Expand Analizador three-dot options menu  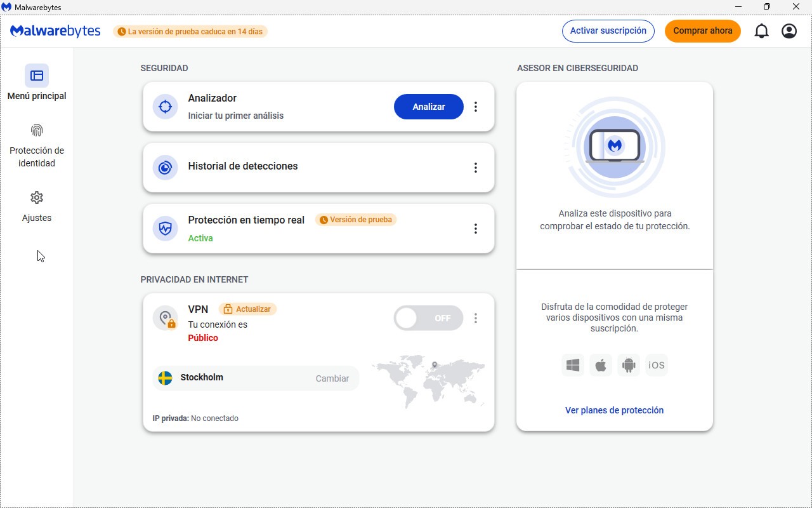click(x=476, y=107)
